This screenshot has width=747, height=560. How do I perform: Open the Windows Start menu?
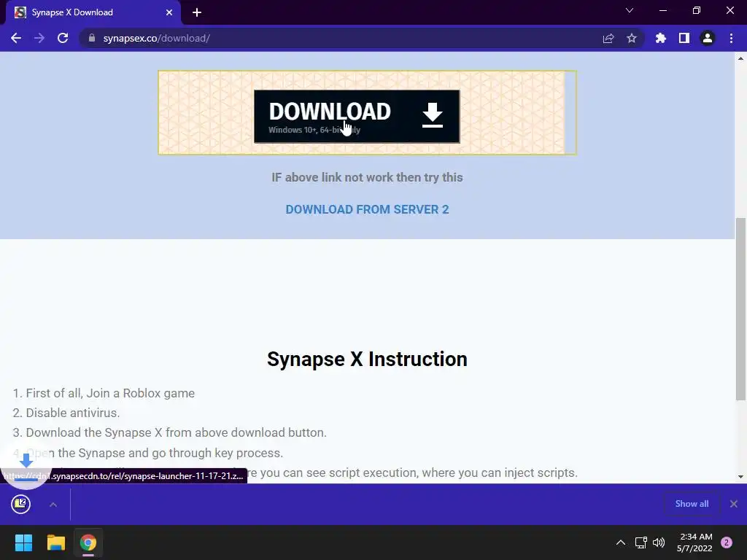(23, 542)
